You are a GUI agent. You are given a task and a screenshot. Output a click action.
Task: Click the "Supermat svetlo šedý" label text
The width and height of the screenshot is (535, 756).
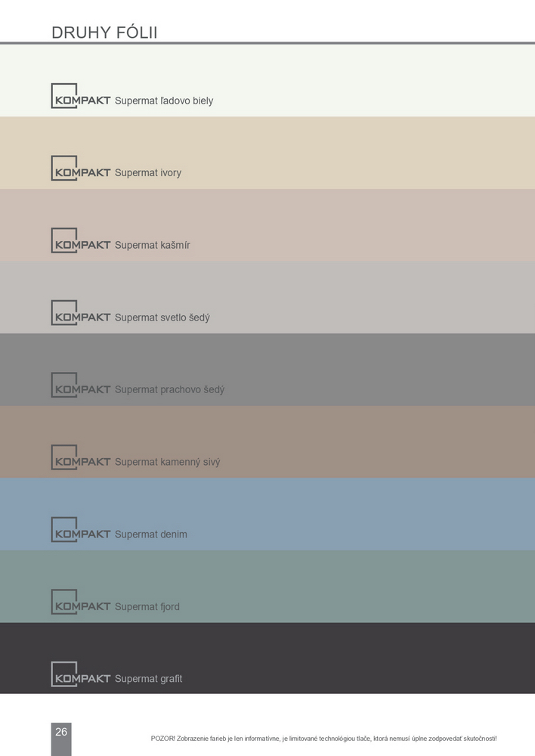tap(162, 318)
